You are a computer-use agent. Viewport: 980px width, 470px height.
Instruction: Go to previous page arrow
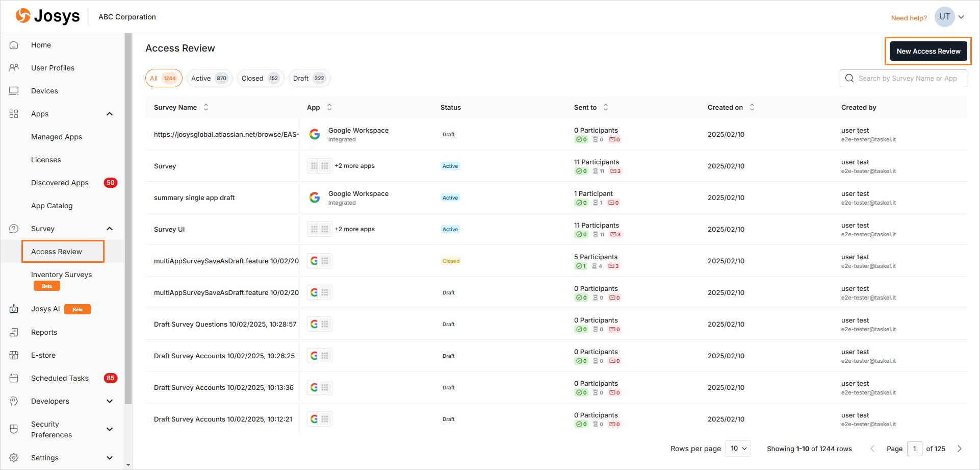pyautogui.click(x=872, y=449)
